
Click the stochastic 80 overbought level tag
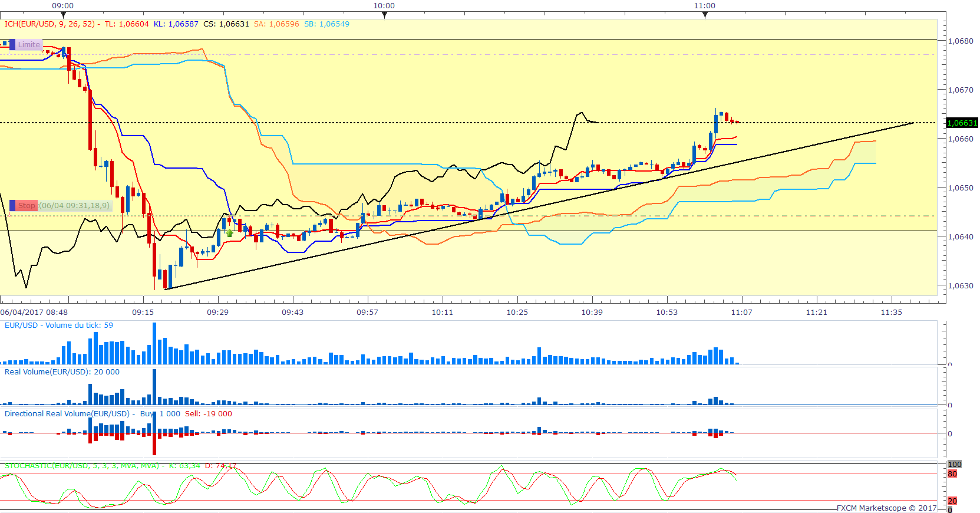click(x=952, y=474)
